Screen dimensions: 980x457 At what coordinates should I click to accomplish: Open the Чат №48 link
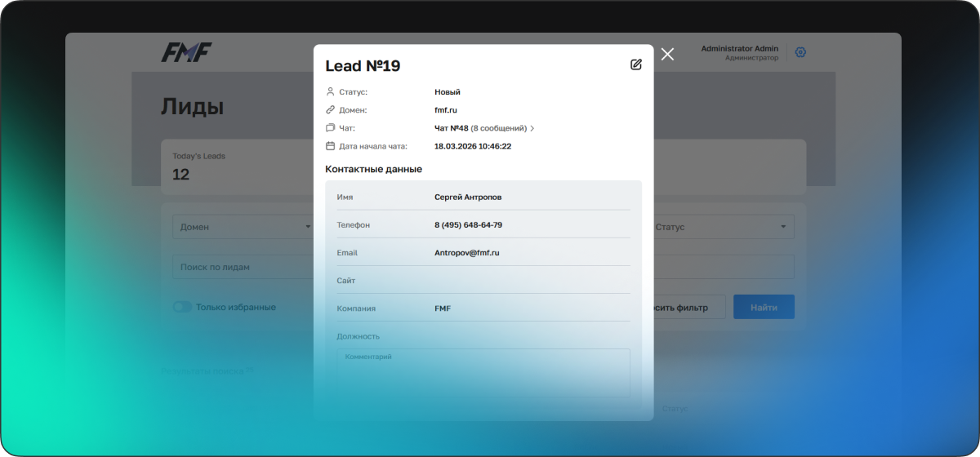[x=452, y=128]
